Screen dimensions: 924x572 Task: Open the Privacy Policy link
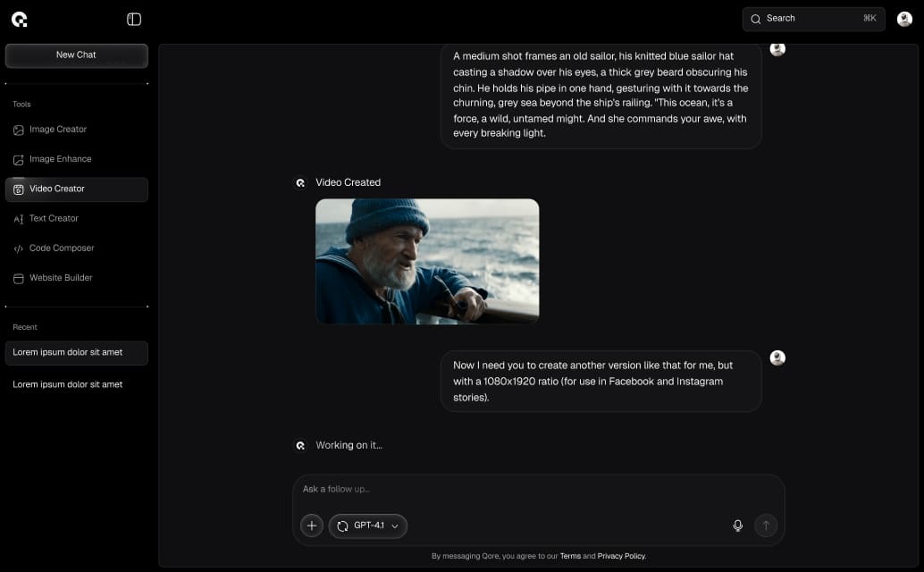coord(621,556)
